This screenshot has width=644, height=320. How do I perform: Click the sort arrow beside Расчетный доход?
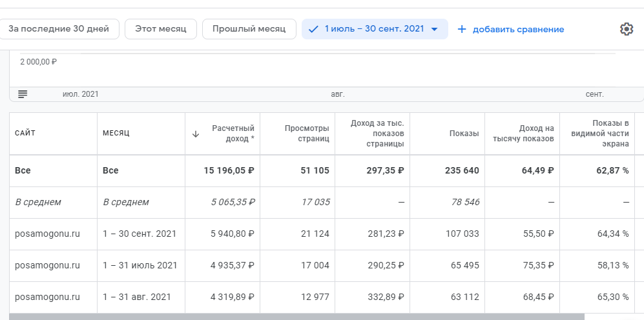(196, 134)
